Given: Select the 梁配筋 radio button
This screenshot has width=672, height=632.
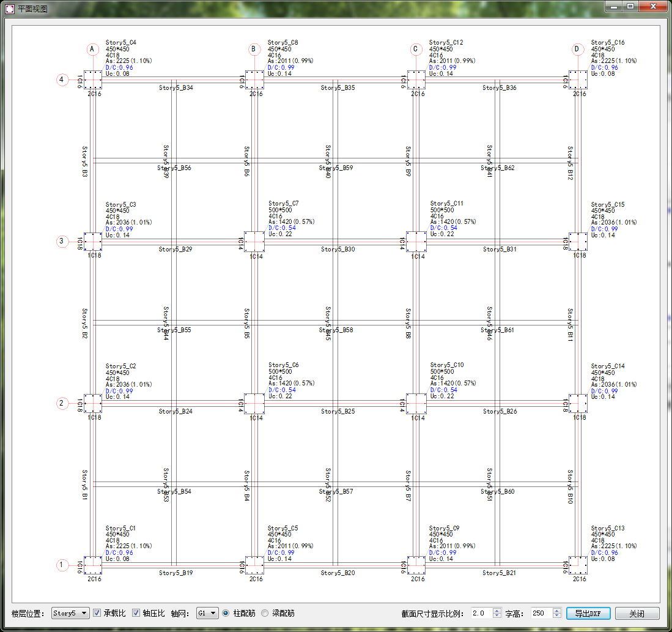Looking at the screenshot, I should [x=265, y=613].
